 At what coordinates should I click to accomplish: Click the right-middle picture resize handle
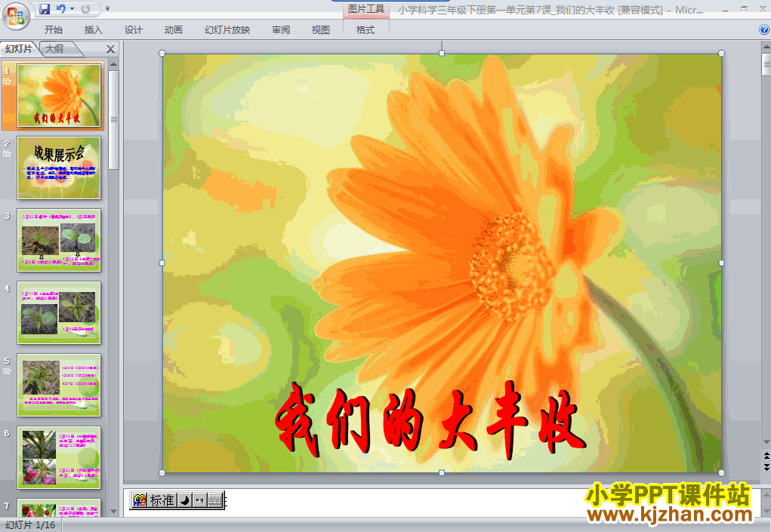pos(721,263)
